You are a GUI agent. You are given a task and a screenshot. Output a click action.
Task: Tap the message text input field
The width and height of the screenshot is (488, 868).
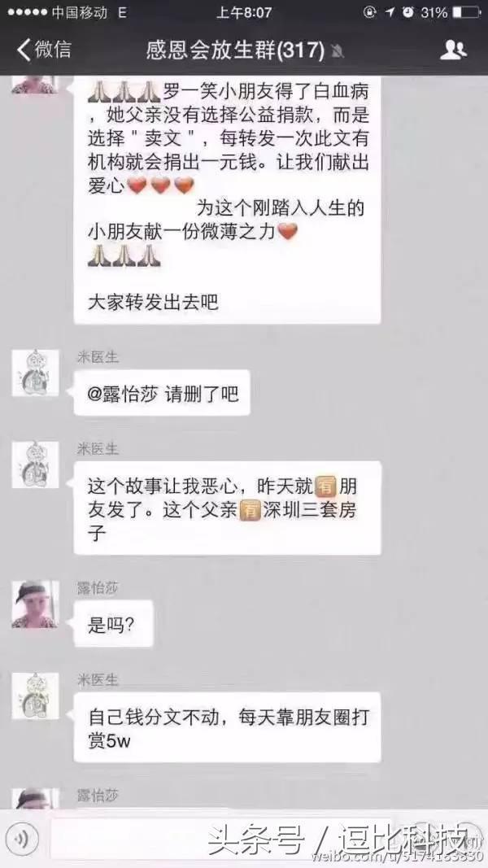tap(221, 840)
